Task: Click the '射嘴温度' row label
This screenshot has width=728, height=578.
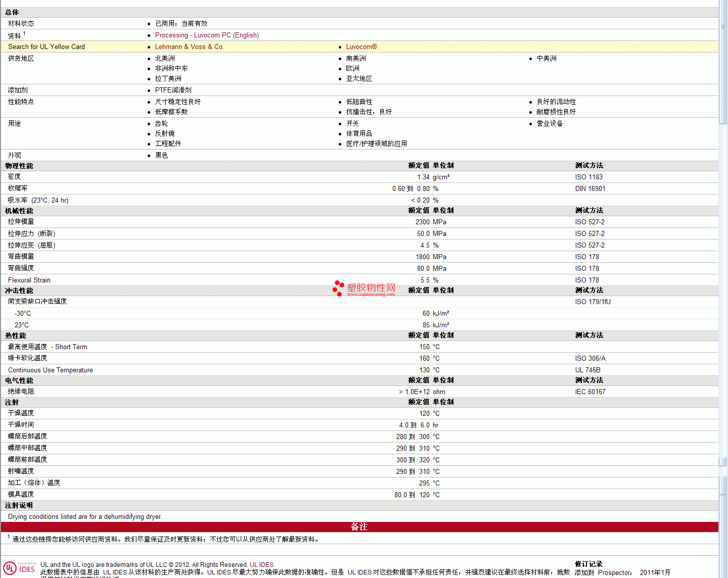Action: [x=21, y=471]
